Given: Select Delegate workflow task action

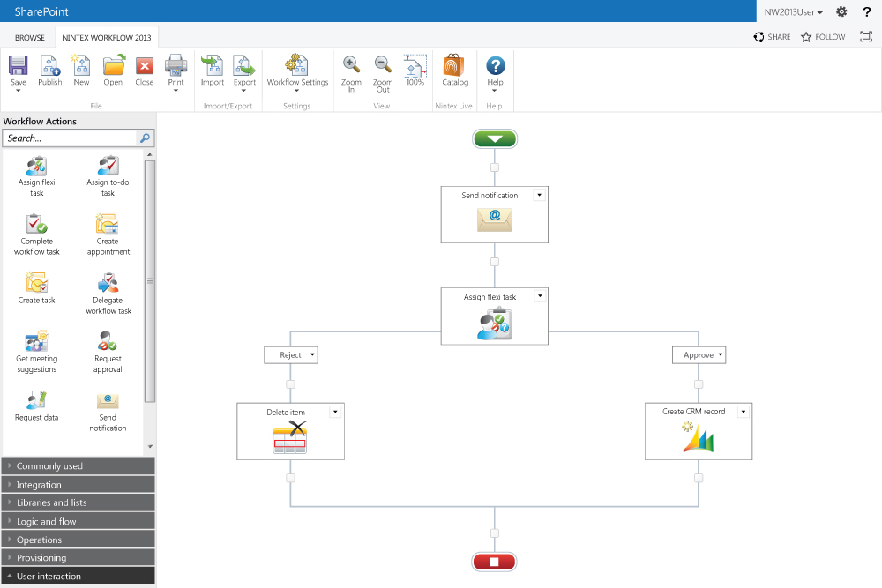Looking at the screenshot, I should tap(108, 294).
